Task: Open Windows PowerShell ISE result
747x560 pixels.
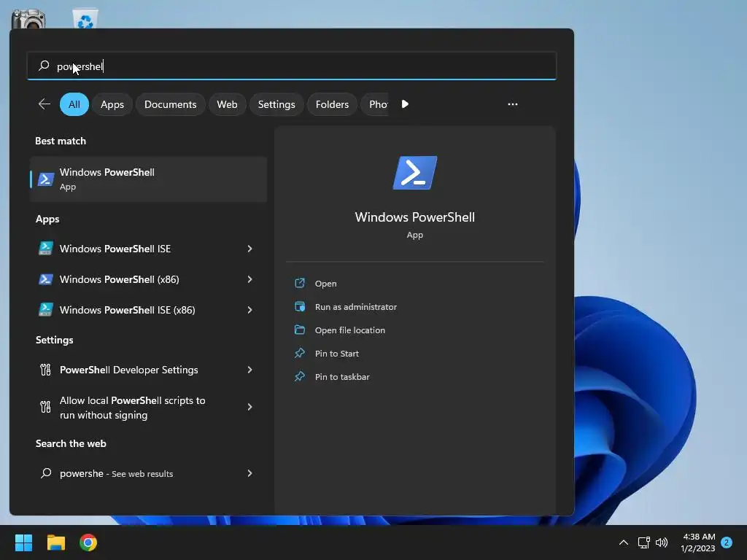Action: (148, 249)
